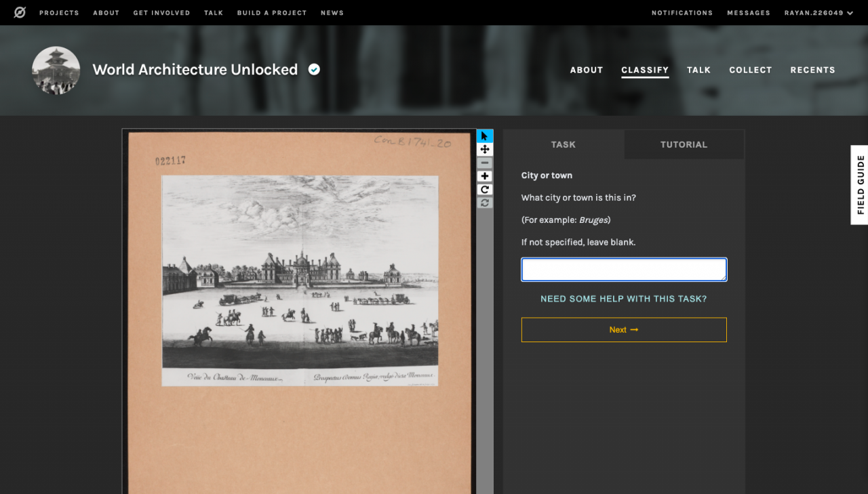The image size is (868, 494).
Task: Open Messages
Action: pyautogui.click(x=749, y=13)
